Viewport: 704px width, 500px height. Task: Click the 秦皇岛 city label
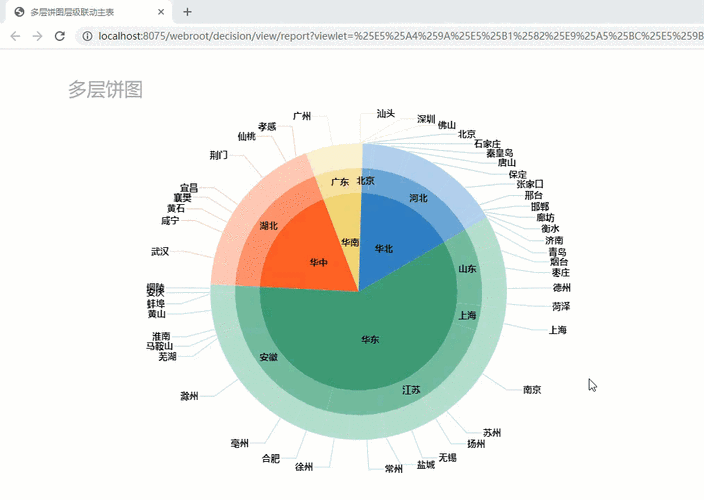tap(500, 153)
